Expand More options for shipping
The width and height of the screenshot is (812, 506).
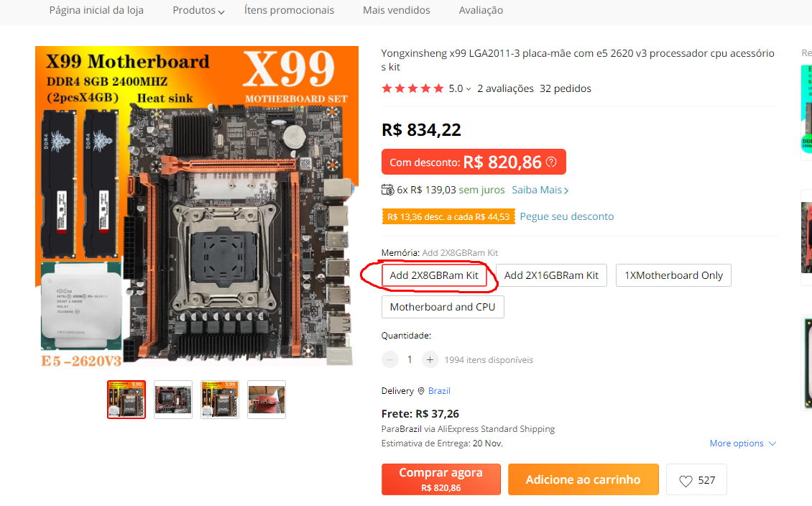742,443
